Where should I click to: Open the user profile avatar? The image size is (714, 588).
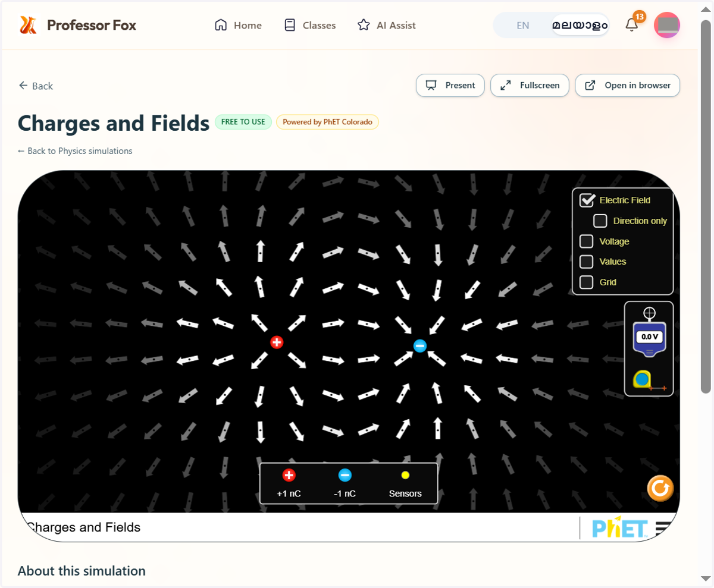pyautogui.click(x=667, y=25)
